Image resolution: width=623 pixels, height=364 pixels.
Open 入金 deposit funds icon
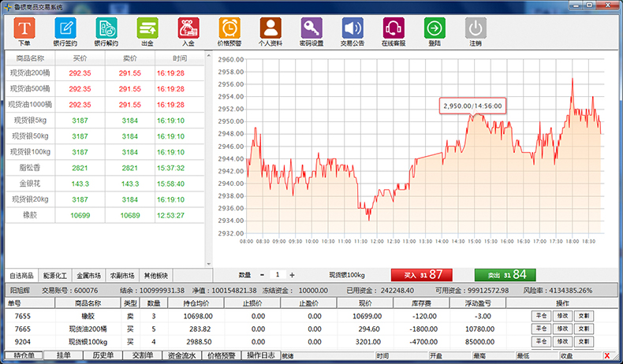[x=188, y=28]
